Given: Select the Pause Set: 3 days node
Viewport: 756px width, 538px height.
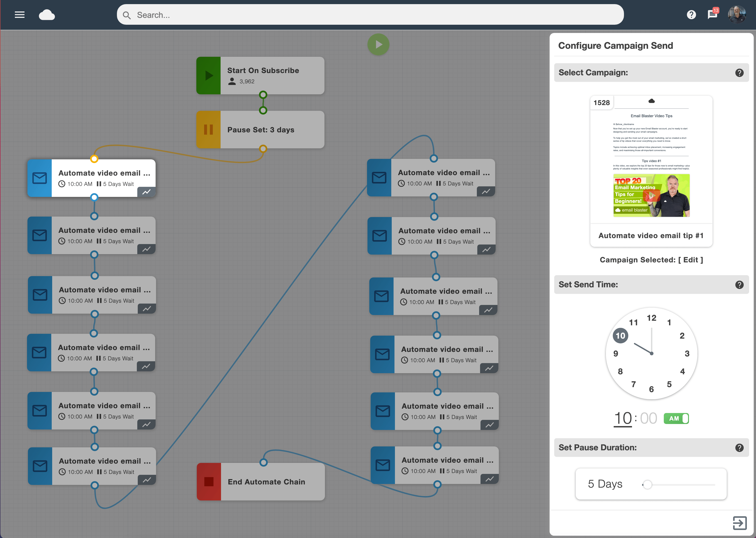Looking at the screenshot, I should tap(260, 130).
